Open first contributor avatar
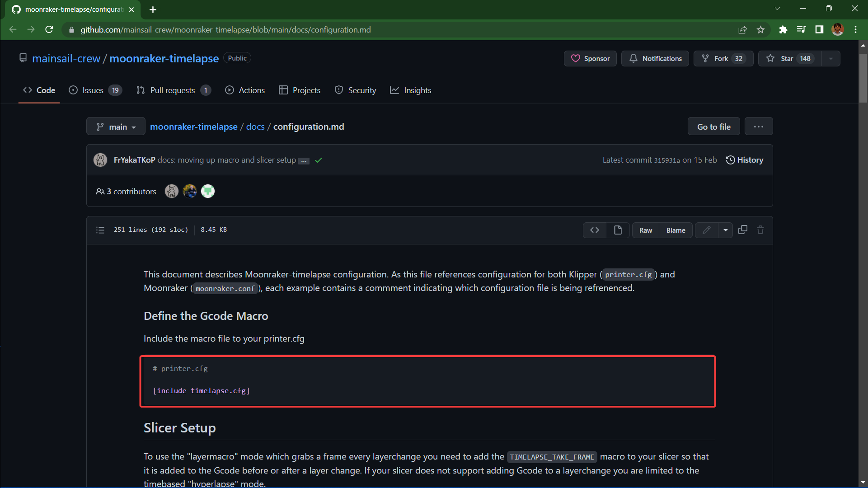The width and height of the screenshot is (868, 488). 172,191
